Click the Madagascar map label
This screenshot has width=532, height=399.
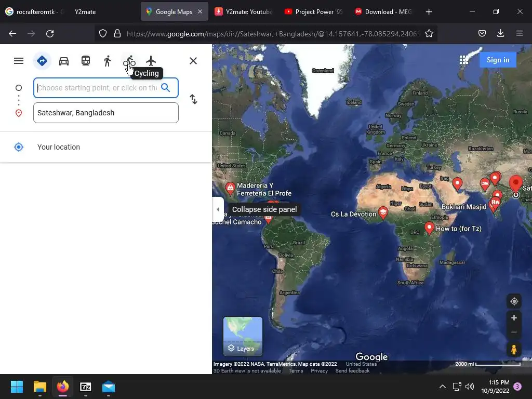[x=453, y=262]
